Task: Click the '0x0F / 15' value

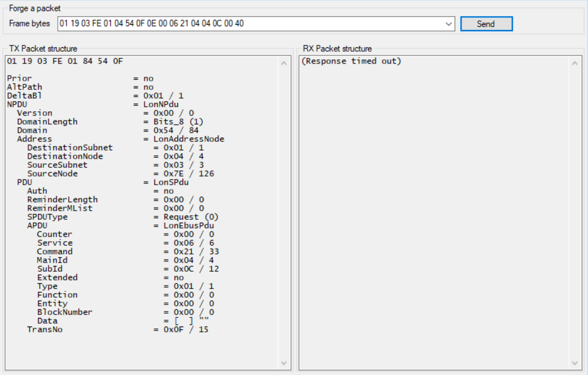Action: pyautogui.click(x=186, y=329)
